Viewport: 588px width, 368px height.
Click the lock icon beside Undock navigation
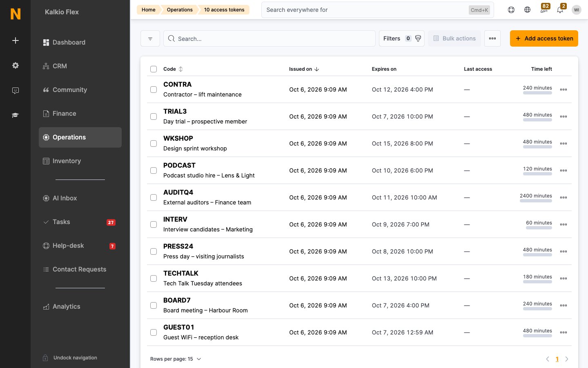pyautogui.click(x=46, y=358)
